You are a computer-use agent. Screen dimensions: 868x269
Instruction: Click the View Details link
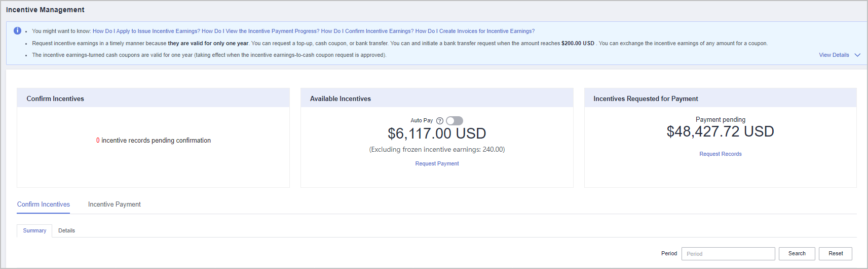coord(834,55)
